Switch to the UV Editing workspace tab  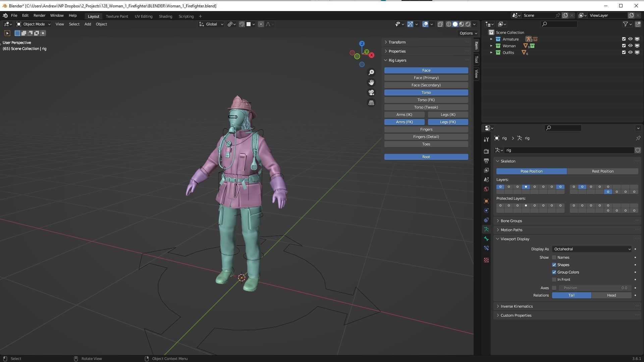pyautogui.click(x=144, y=16)
